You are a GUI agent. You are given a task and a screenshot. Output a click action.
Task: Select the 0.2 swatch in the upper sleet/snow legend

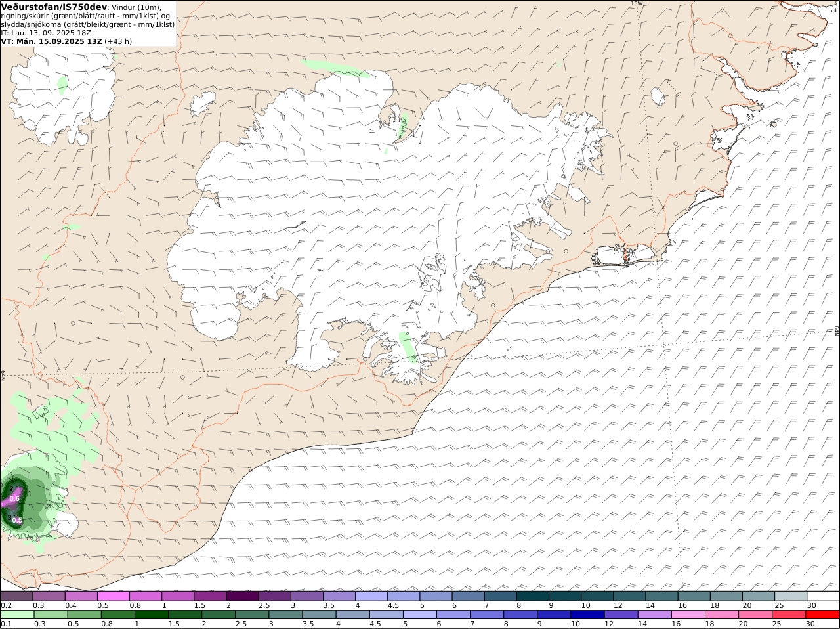(16, 596)
